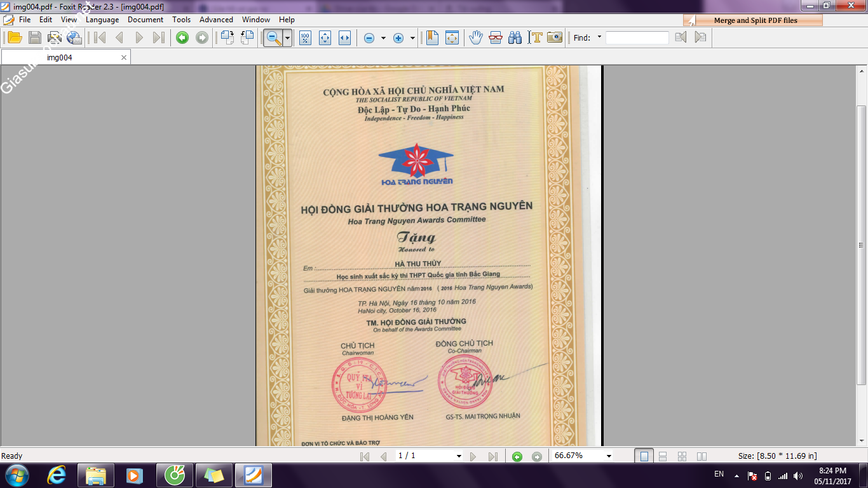Toggle facing pages layout mode
The image size is (868, 488).
[x=702, y=456]
